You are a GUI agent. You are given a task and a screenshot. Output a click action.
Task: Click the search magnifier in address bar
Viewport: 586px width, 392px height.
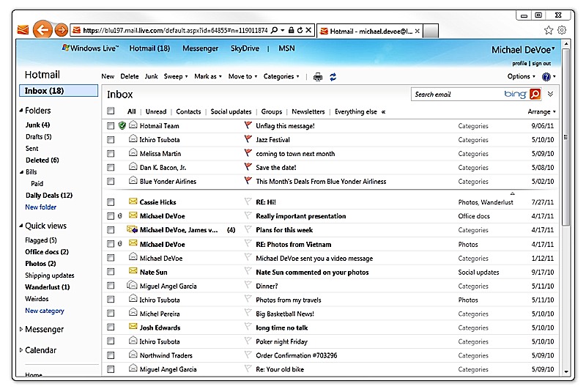coord(274,30)
